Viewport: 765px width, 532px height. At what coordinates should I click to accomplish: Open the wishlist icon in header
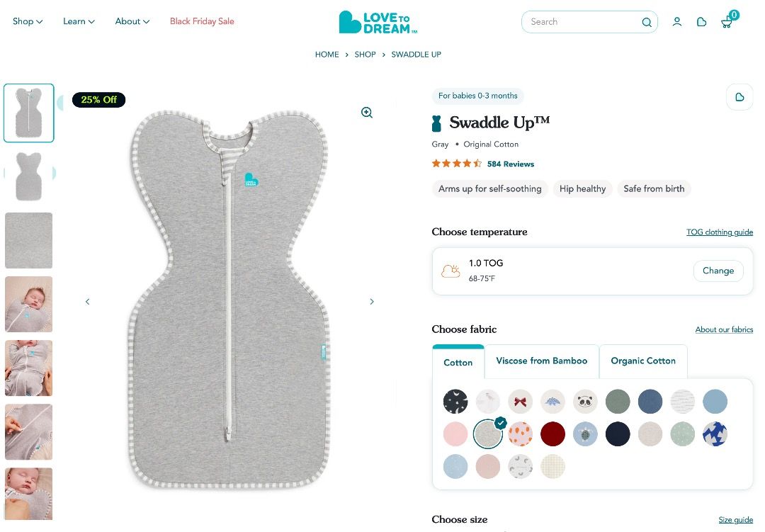coord(702,22)
